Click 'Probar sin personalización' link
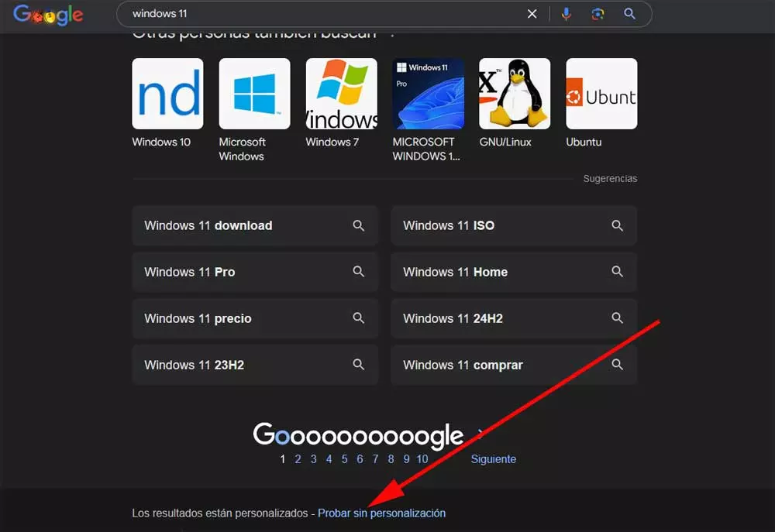Screen dimensions: 775x532 (381, 513)
